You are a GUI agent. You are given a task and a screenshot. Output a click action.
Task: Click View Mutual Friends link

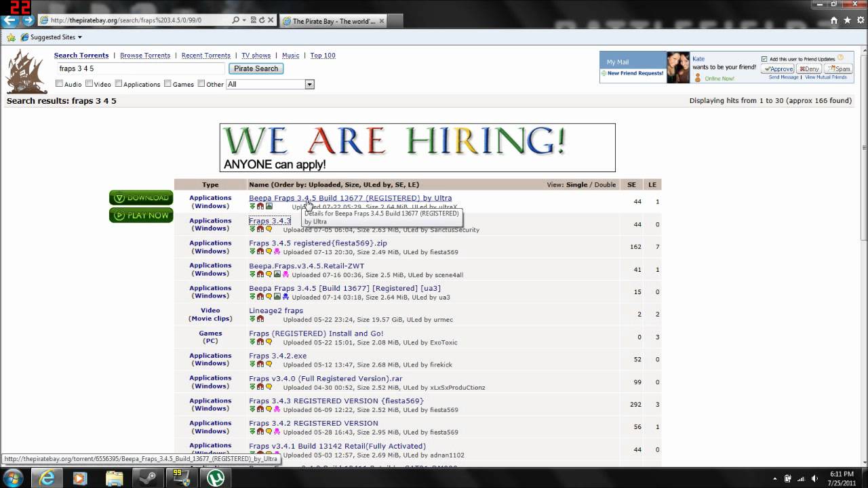click(x=826, y=77)
